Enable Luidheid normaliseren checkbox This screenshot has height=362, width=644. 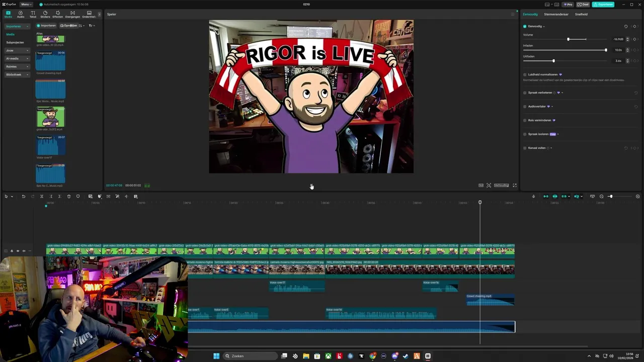coord(525,74)
